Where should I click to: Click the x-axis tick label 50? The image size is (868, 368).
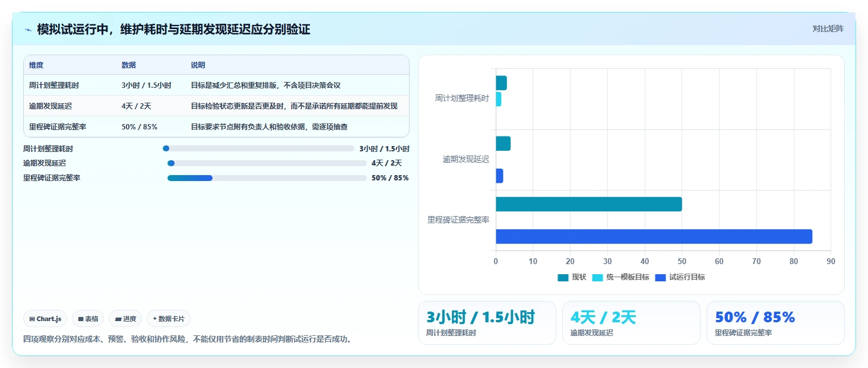click(682, 261)
